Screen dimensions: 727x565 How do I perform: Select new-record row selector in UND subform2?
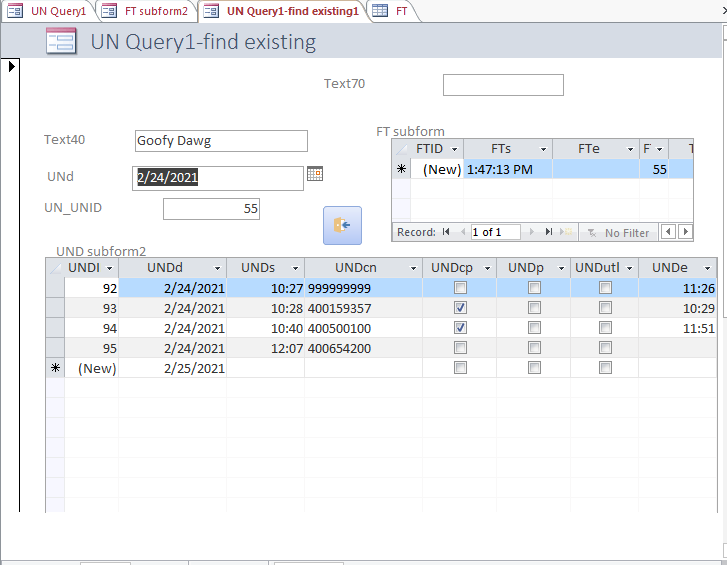(55, 368)
